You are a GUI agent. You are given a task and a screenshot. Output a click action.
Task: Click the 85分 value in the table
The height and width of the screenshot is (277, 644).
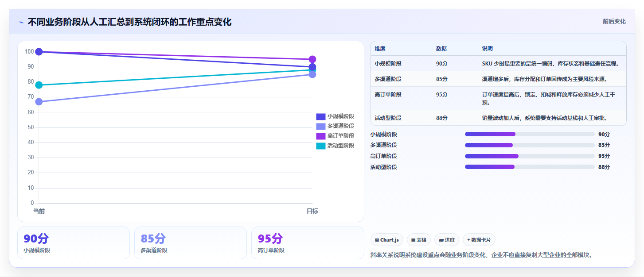[442, 79]
